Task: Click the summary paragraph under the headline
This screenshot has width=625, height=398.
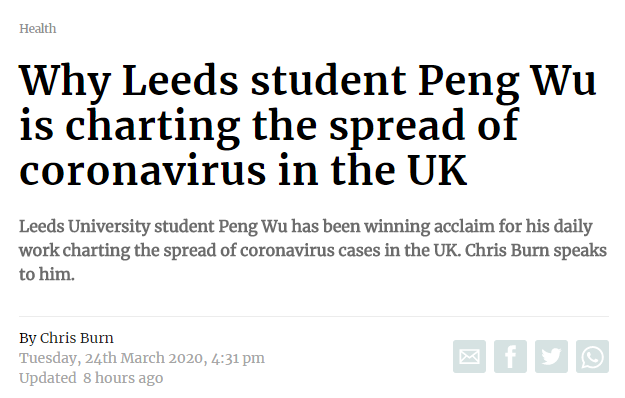Action: (313, 250)
